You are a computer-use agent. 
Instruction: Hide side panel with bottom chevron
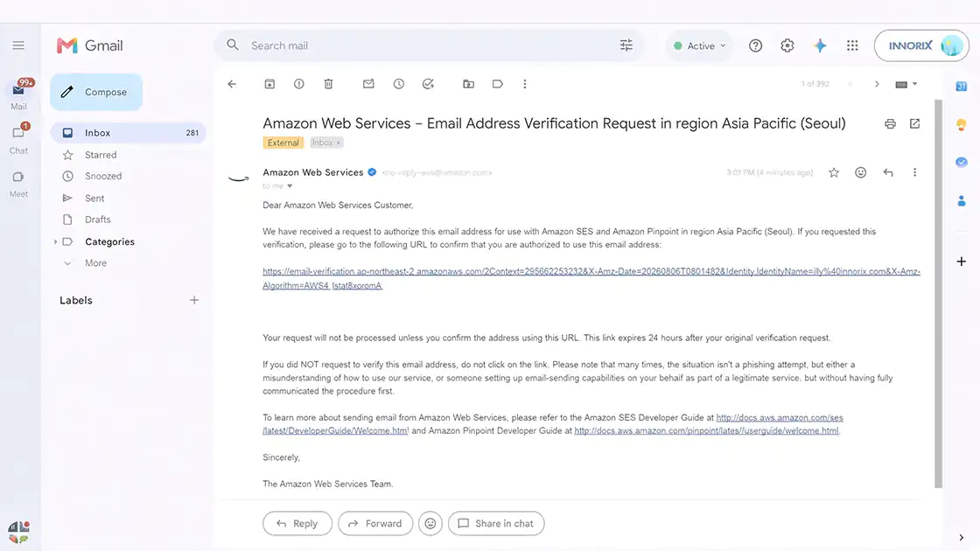[x=961, y=537]
